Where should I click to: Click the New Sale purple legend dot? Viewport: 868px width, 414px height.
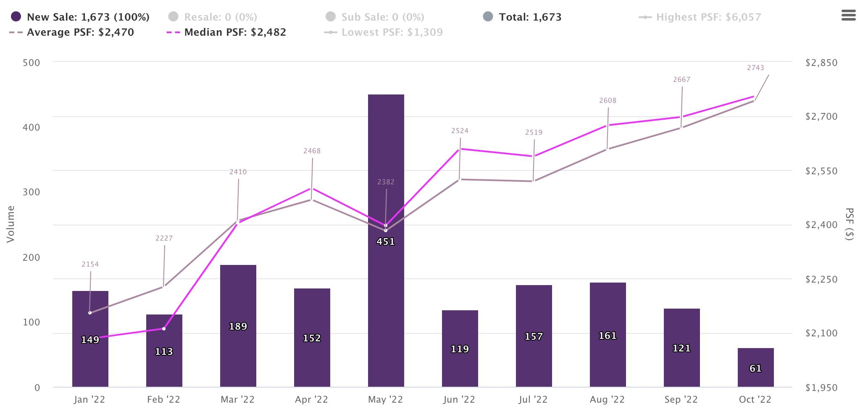[x=16, y=17]
